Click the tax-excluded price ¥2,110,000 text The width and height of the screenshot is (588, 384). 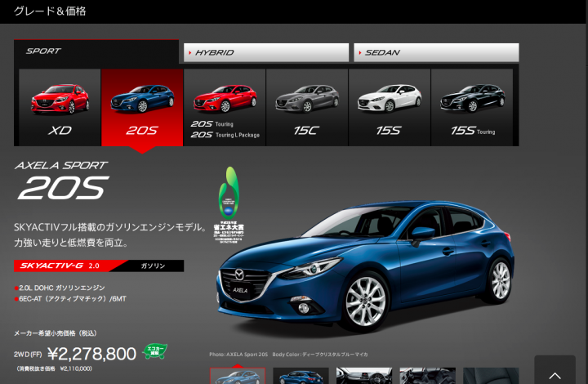coord(55,368)
